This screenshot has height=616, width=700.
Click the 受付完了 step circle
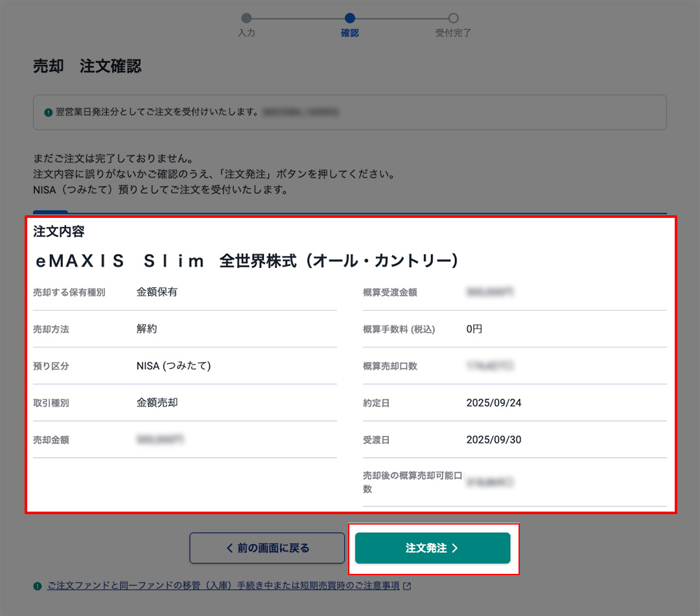(454, 18)
